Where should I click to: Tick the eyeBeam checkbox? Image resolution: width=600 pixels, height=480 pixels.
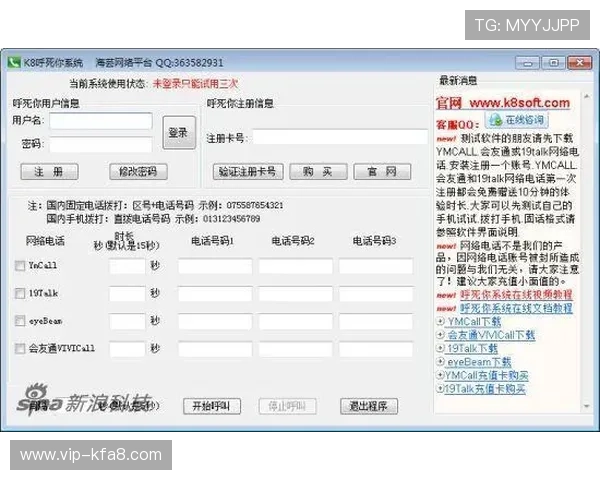(x=20, y=321)
